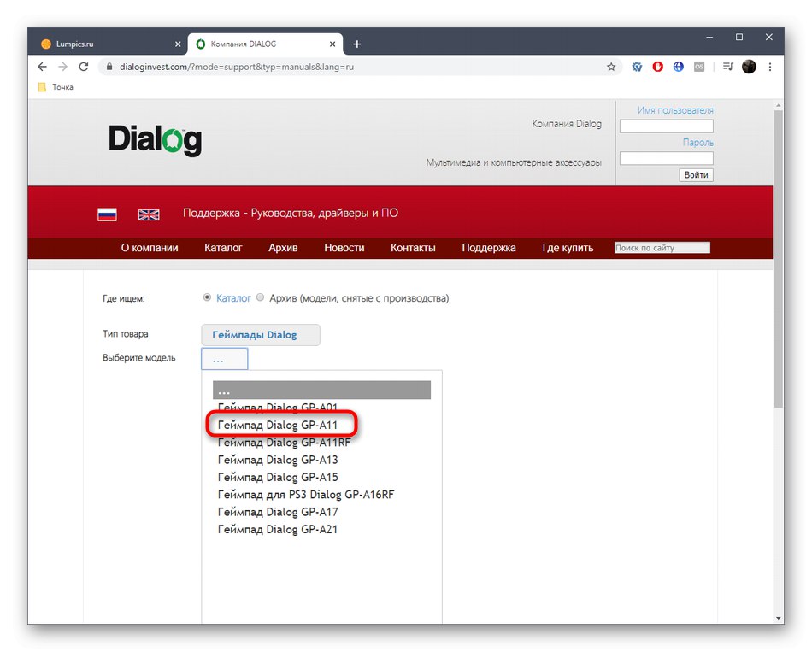Open the Новости menu item
The height and width of the screenshot is (652, 812).
[344, 248]
